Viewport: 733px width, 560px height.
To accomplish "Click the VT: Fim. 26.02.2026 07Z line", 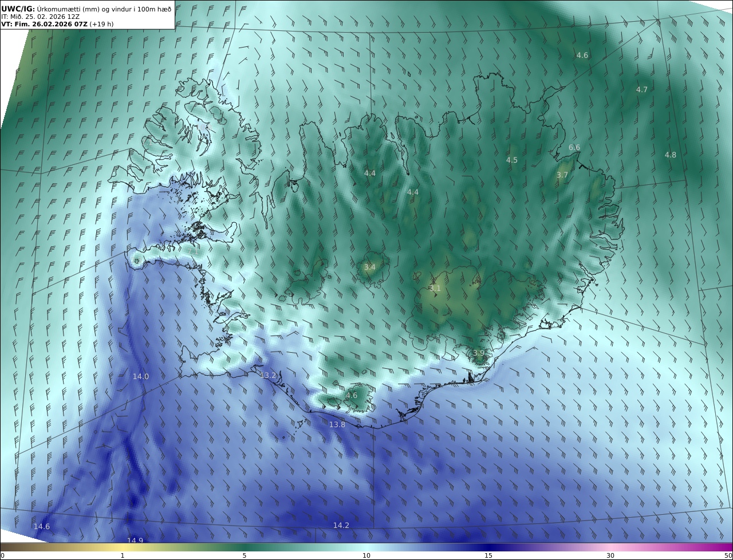I will [x=57, y=24].
